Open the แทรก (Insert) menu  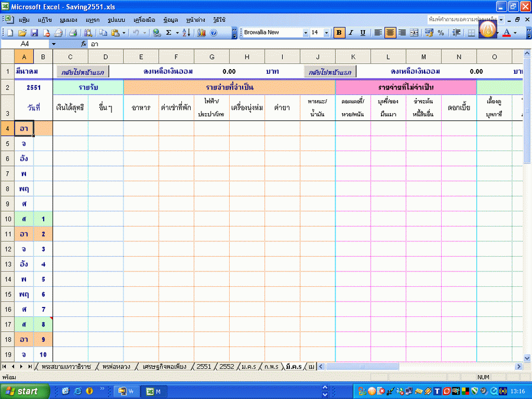click(93, 19)
